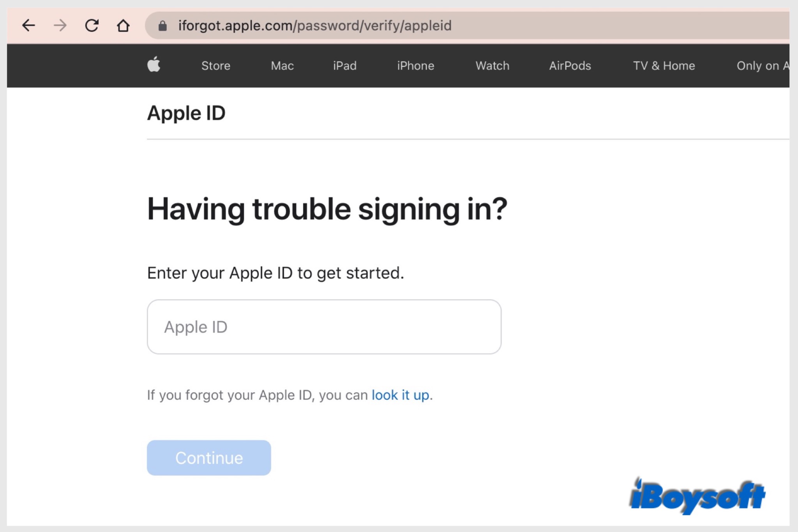Click the AirPods menu item
The width and height of the screenshot is (798, 532).
(x=569, y=65)
